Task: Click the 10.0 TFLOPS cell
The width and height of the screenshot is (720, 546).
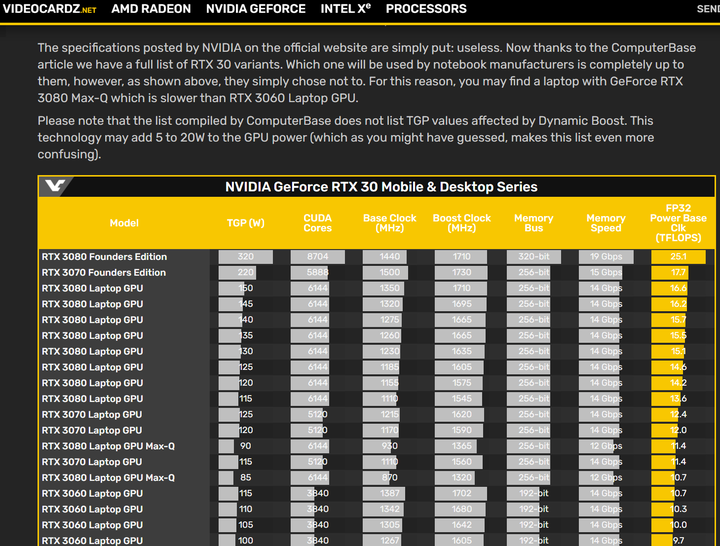Action: click(678, 525)
